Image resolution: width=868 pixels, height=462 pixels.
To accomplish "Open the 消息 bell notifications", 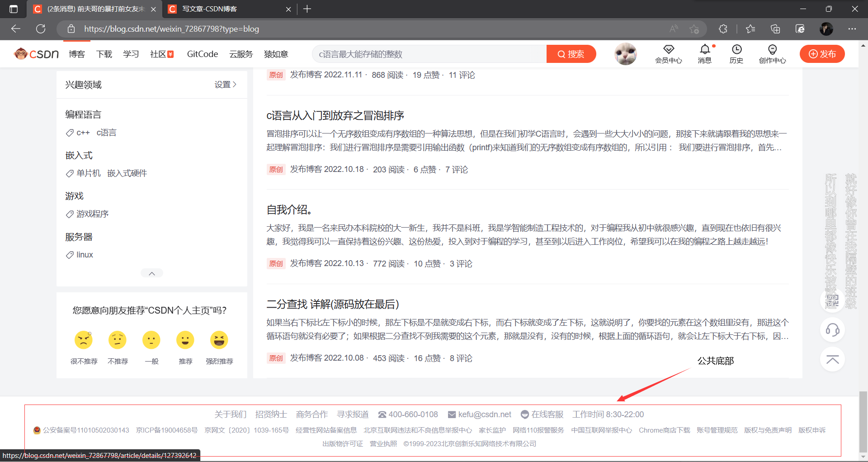I will tap(704, 54).
